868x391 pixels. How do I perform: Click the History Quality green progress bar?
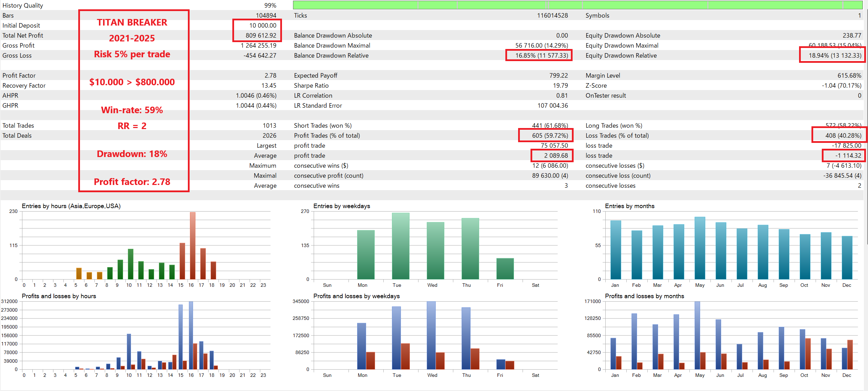point(578,5)
